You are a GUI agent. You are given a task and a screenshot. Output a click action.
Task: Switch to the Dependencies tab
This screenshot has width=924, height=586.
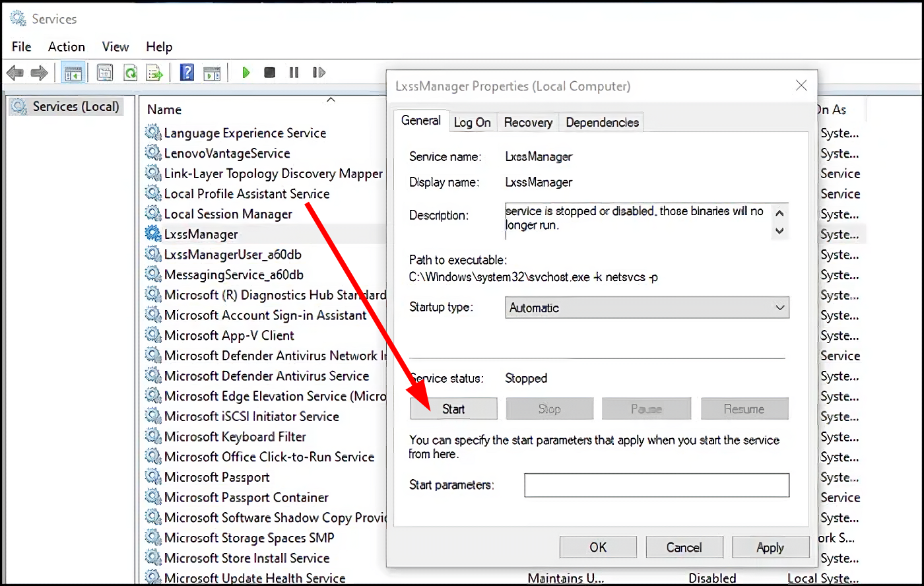tap(602, 122)
